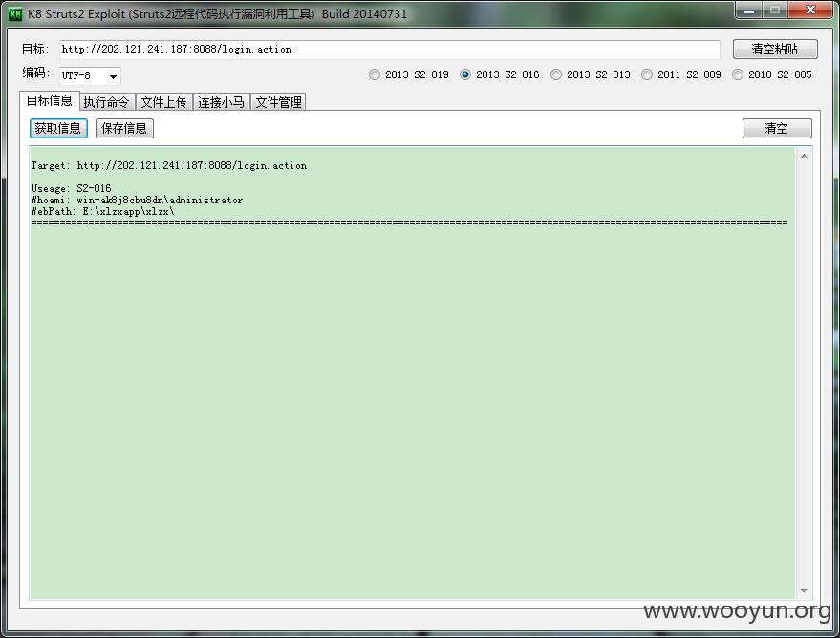Screen dimensions: 840x638
Task: Click the 清空 button above output
Action: coord(777,128)
